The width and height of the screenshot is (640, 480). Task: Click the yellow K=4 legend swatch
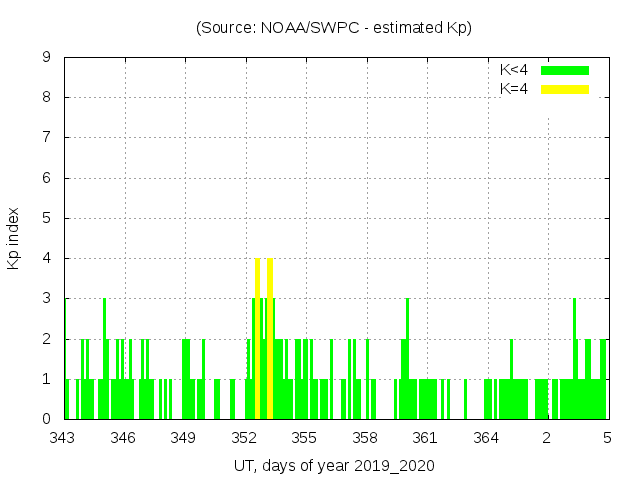tap(565, 89)
